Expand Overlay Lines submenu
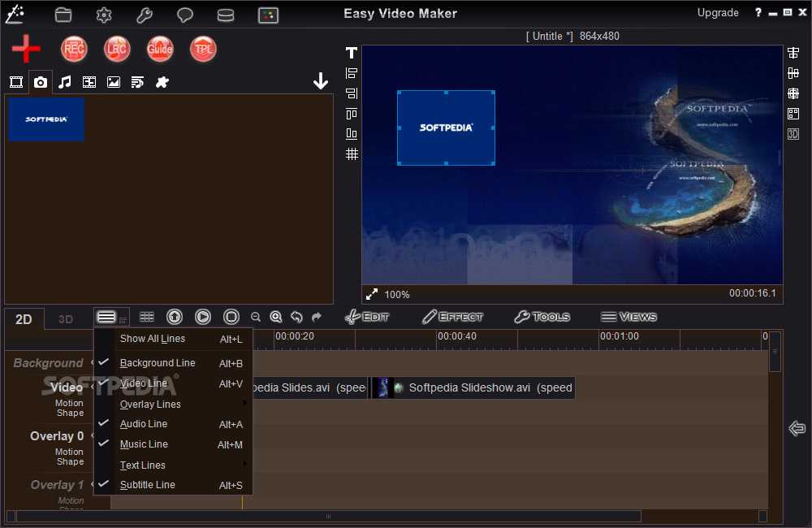Screen dimensions: 812x528 [174, 405]
